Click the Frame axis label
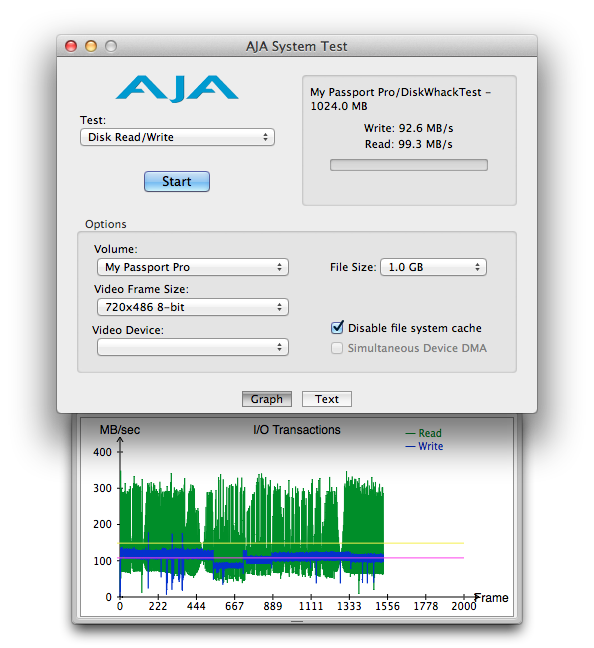 click(491, 598)
